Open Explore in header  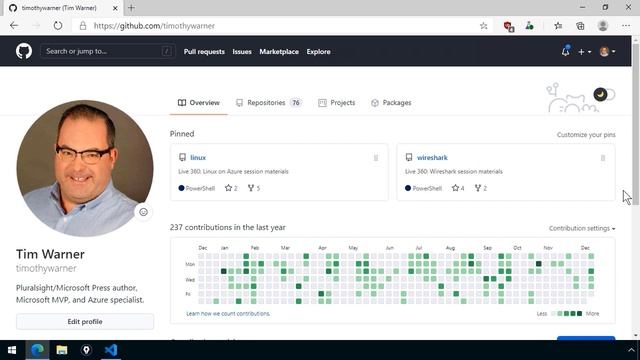(x=318, y=52)
